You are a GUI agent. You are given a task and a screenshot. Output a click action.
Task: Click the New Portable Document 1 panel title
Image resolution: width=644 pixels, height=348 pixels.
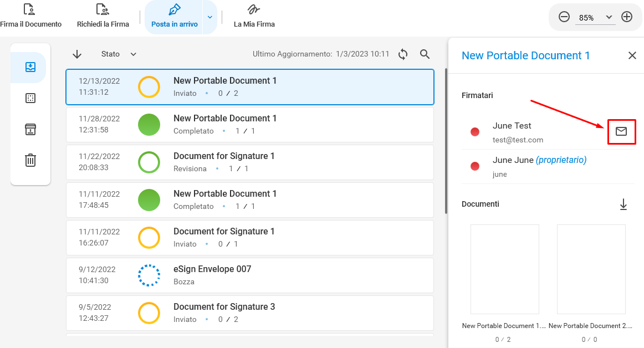click(x=526, y=55)
